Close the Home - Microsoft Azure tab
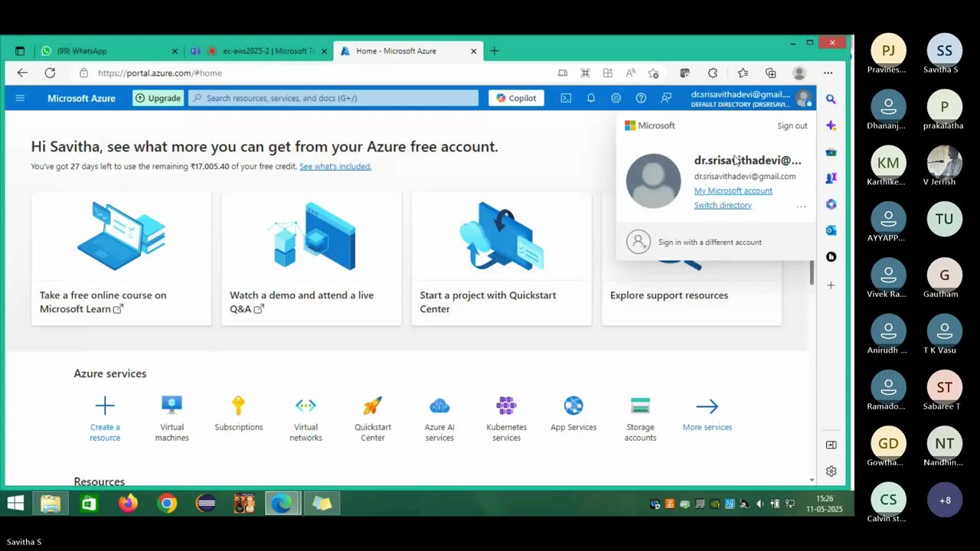 (474, 51)
